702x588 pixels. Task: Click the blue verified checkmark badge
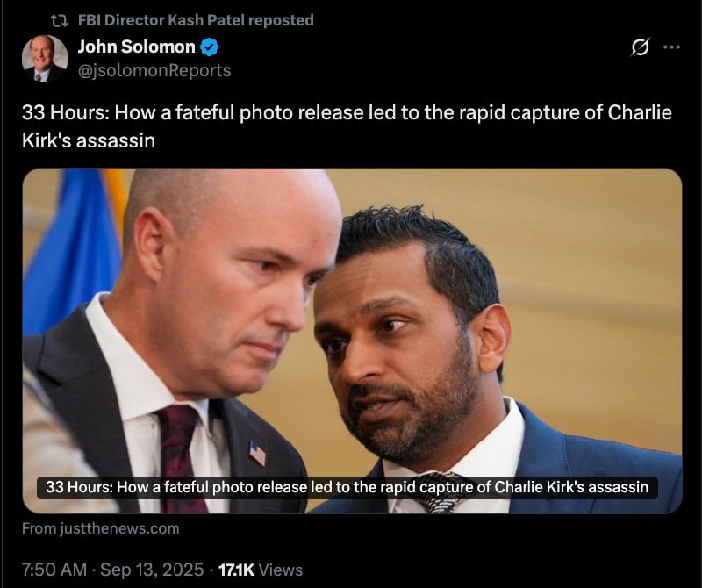[209, 47]
